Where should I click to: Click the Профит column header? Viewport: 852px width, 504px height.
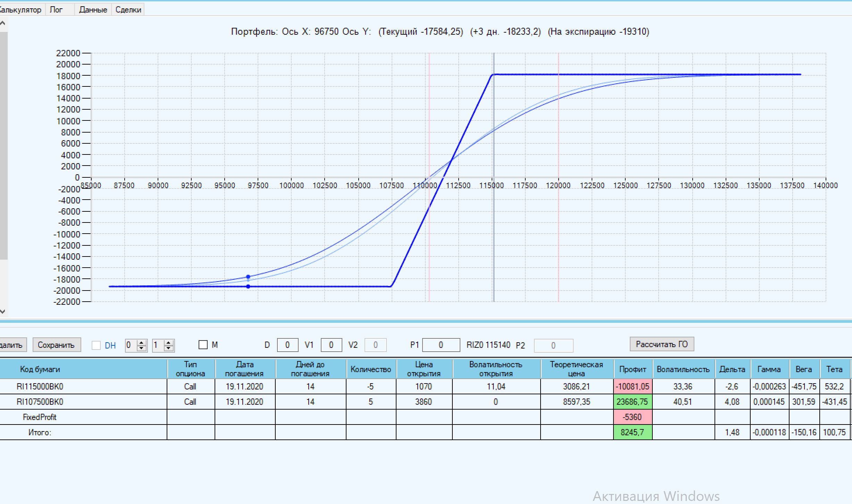(x=632, y=369)
